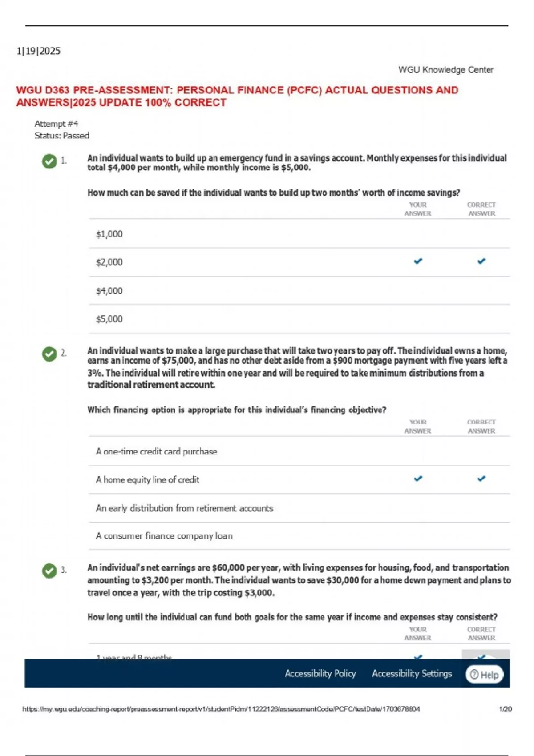The image size is (534, 756).
Task: Select the $4,000 answer option
Action: (x=109, y=291)
